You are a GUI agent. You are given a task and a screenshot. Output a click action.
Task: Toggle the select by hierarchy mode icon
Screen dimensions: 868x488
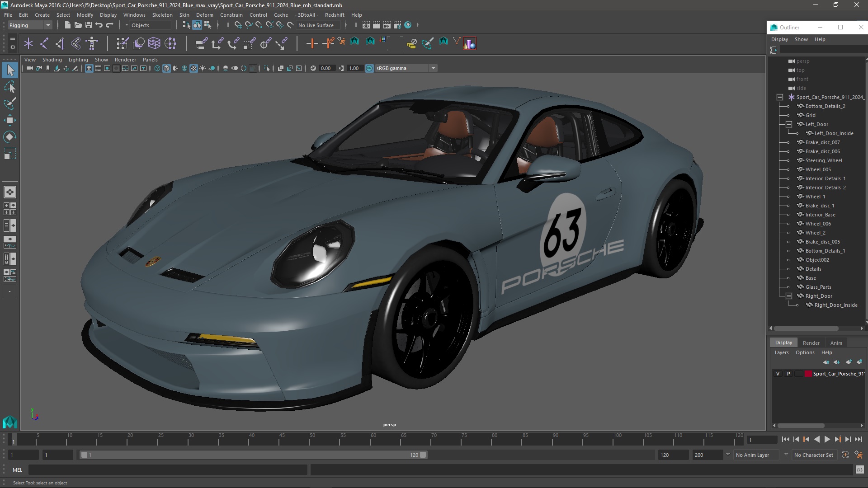[x=186, y=25]
